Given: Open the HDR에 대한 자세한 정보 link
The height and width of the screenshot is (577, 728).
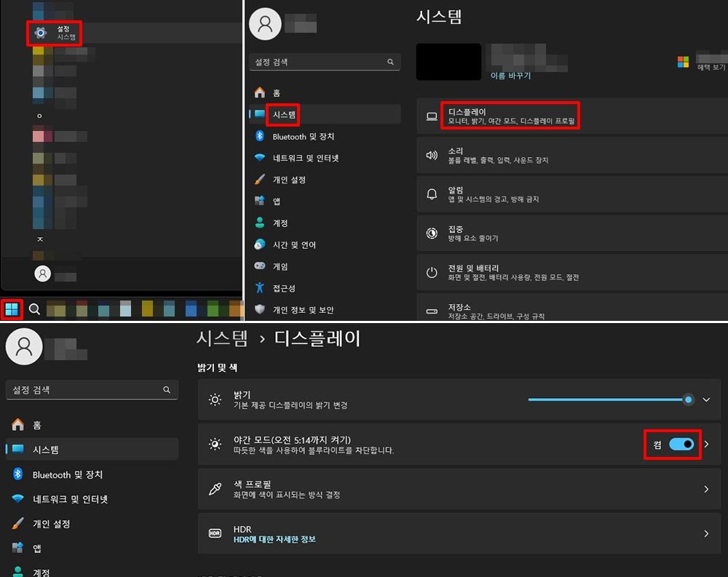Looking at the screenshot, I should coord(274,540).
